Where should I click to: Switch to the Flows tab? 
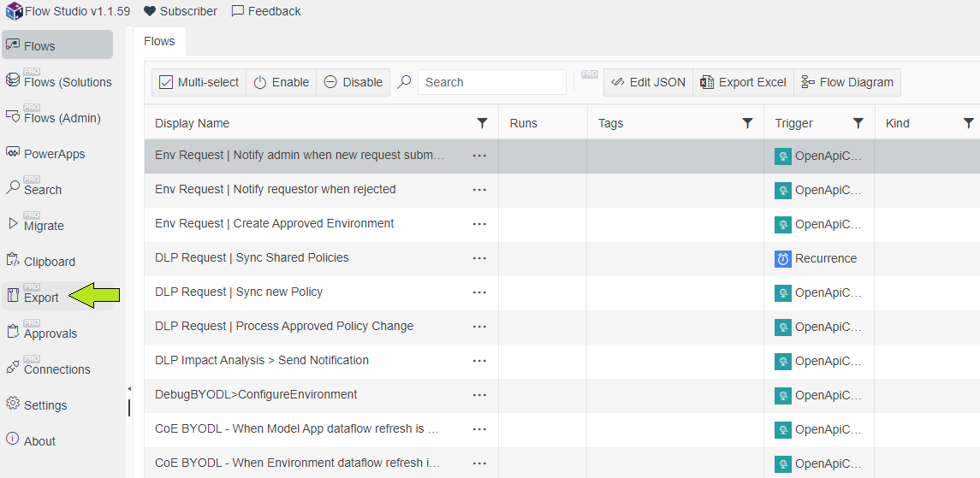159,41
